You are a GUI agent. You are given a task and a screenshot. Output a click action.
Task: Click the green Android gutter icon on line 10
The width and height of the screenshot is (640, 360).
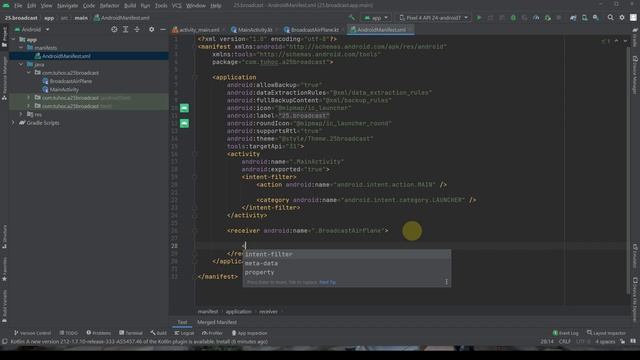184,108
